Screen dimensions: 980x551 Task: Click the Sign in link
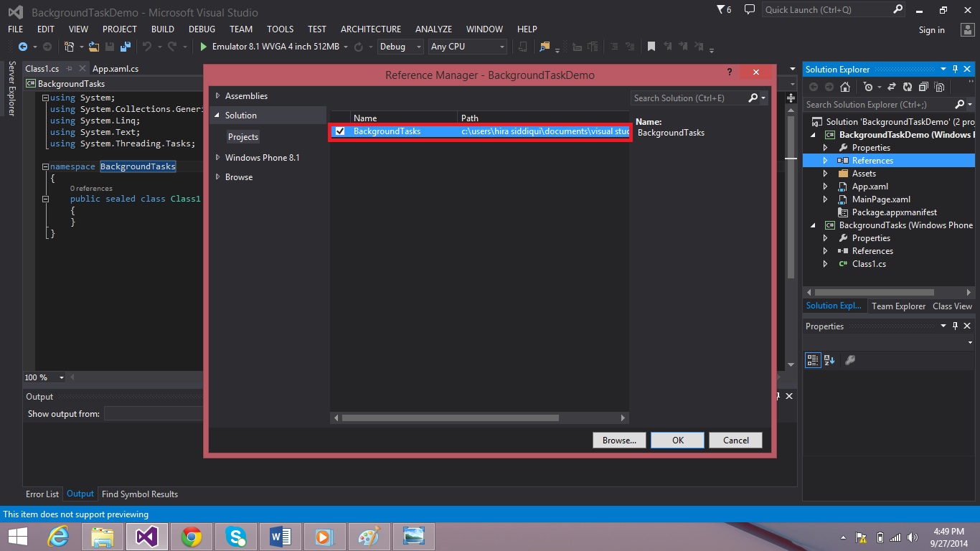coord(932,30)
